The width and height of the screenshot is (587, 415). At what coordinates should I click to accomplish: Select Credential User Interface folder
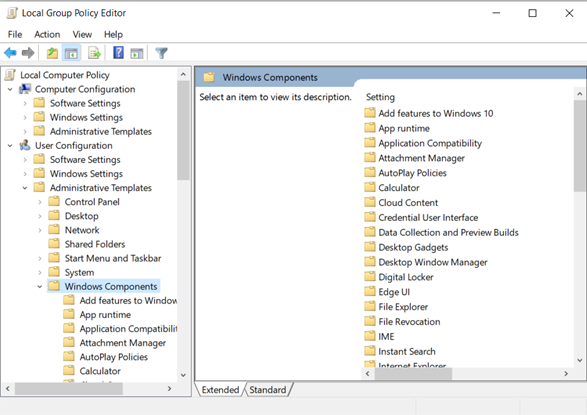(x=428, y=217)
